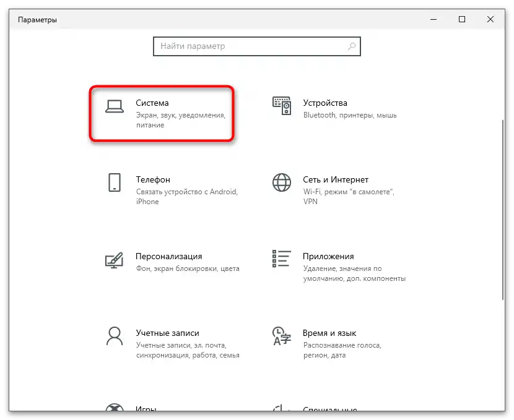Click the vertical scrollbar thumb
The height and width of the screenshot is (420, 514).
502,210
